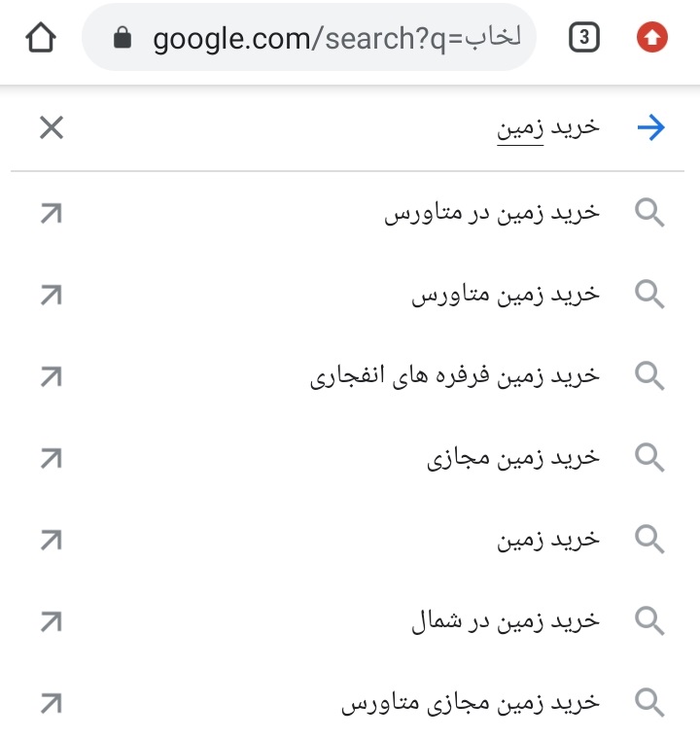Tap the padlock site security icon
The image size is (700, 740).
point(122,37)
